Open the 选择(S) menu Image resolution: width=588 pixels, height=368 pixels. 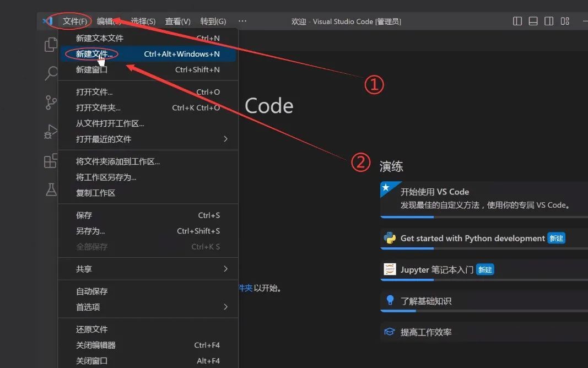143,21
